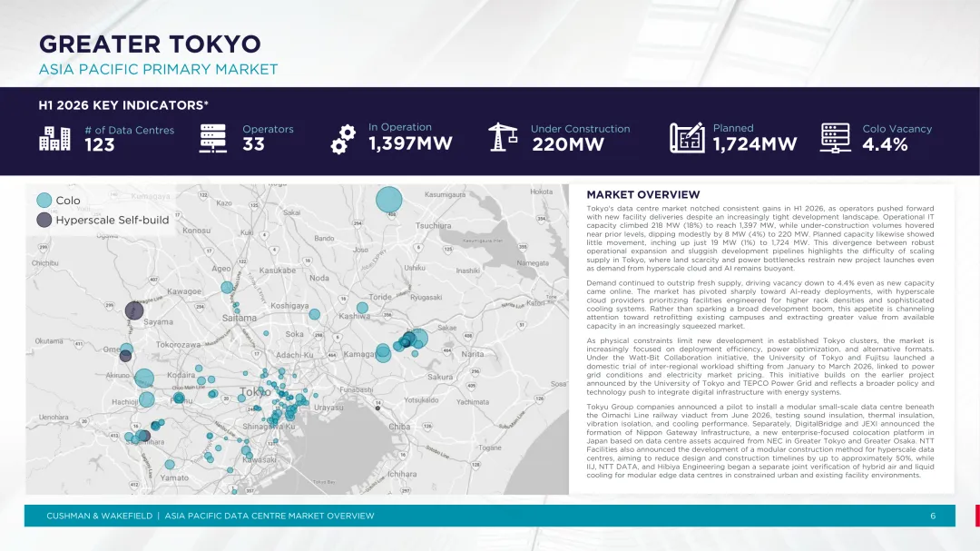This screenshot has height=551, width=980.
Task: Click the 'ASIA PACIFIC PRIMARY MARKET' subtitle
Action: pyautogui.click(x=158, y=69)
